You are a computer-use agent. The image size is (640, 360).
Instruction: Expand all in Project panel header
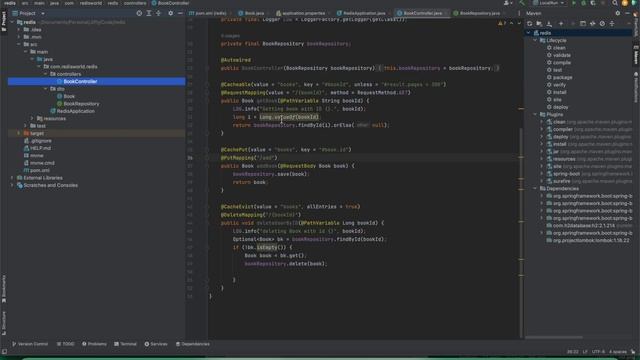coord(149,13)
